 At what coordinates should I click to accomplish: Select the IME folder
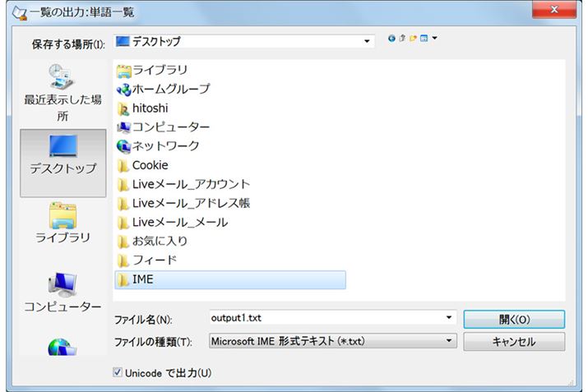click(x=230, y=280)
